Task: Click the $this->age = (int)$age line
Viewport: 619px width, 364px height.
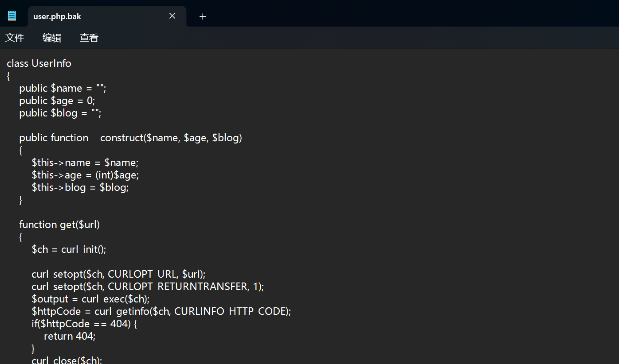Action: click(85, 175)
